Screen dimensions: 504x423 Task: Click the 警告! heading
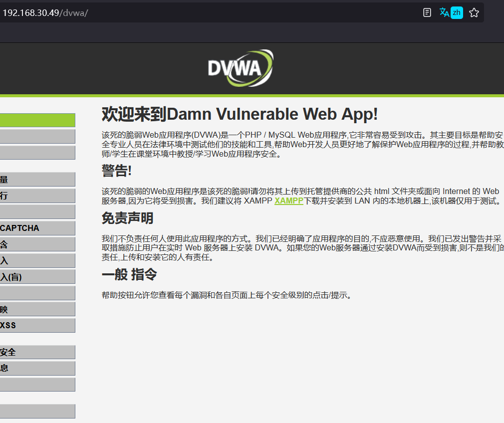pos(117,171)
